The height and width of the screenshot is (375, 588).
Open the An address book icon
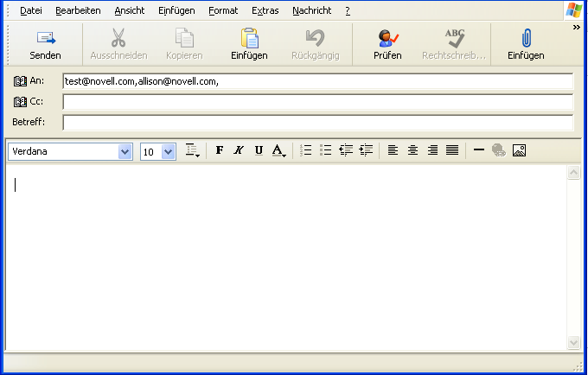click(x=21, y=81)
